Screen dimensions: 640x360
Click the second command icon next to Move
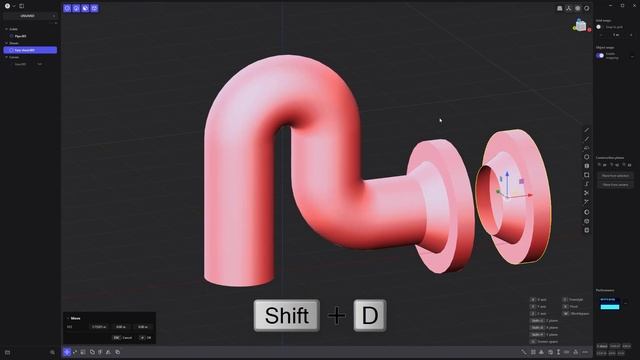click(75, 352)
